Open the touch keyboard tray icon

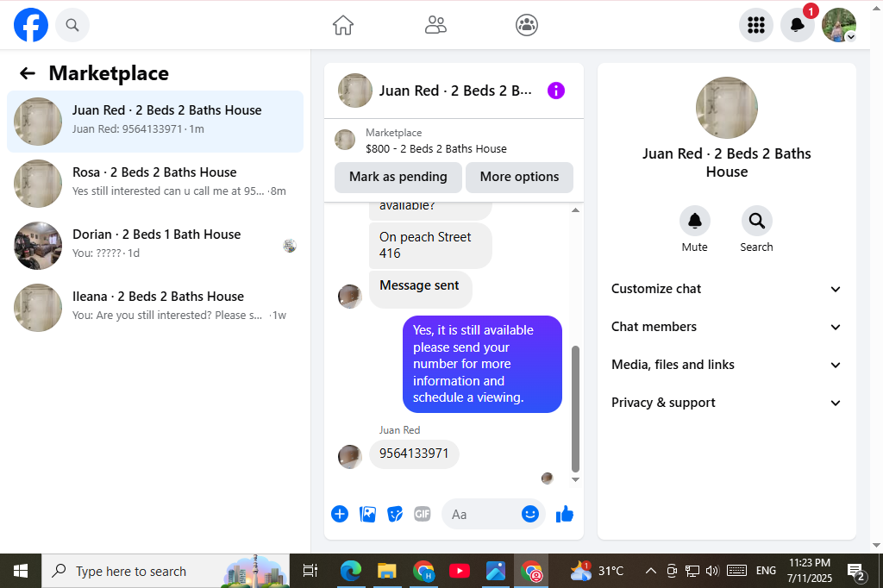tap(736, 571)
